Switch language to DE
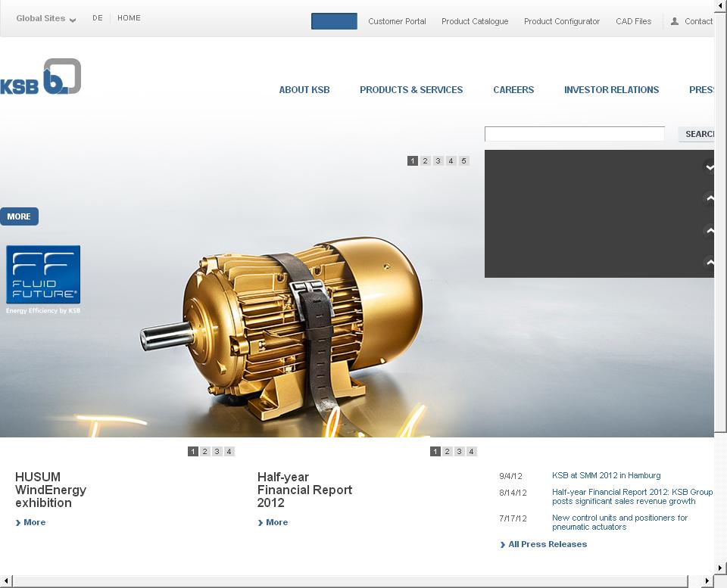 pyautogui.click(x=98, y=18)
